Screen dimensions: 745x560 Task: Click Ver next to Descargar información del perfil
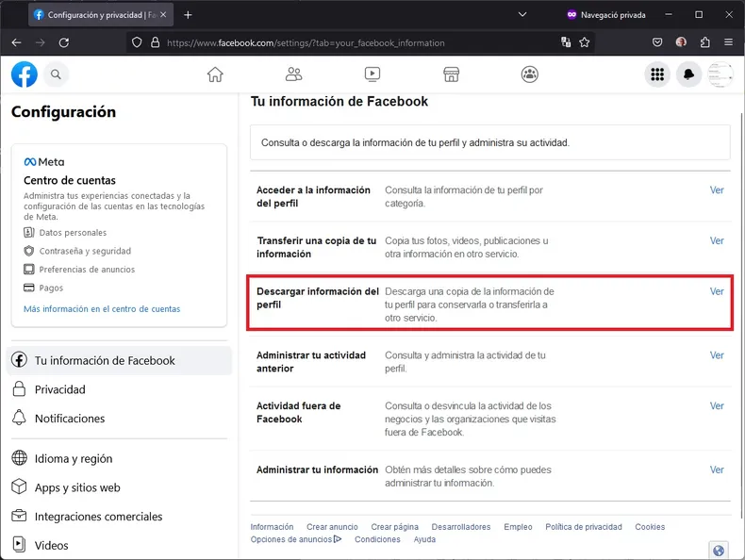717,291
